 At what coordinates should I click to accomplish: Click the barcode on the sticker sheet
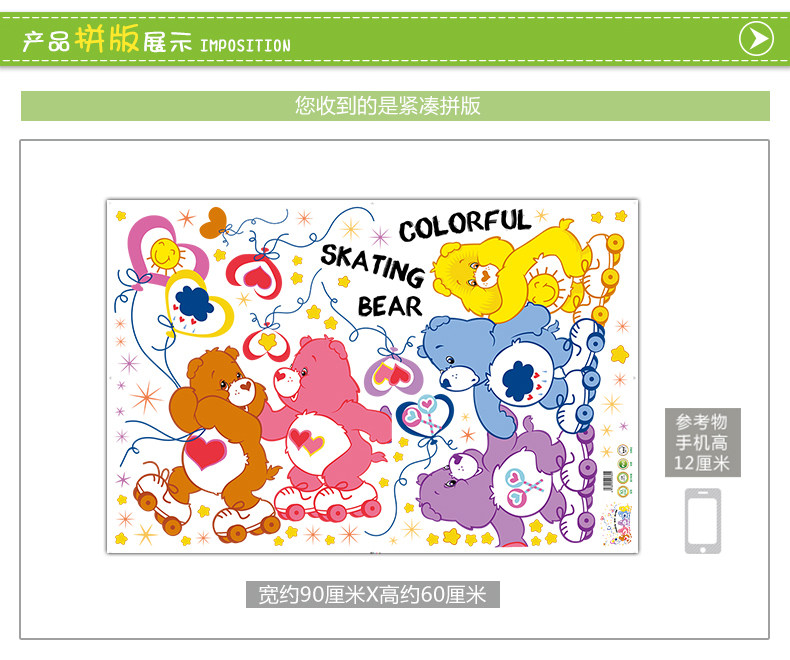click(608, 480)
